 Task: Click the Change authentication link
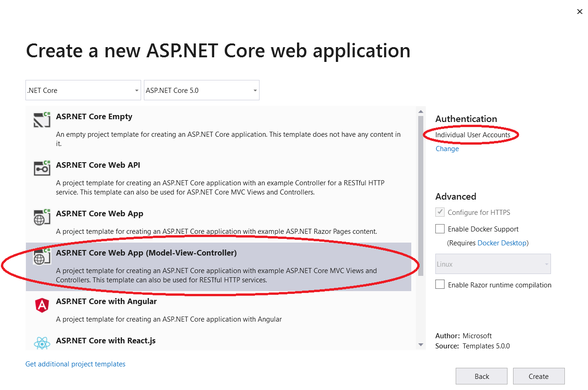point(447,149)
